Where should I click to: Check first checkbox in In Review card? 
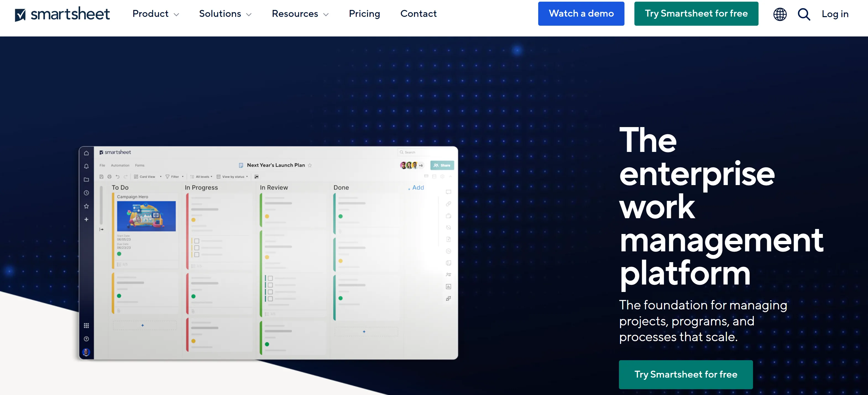[270, 278]
